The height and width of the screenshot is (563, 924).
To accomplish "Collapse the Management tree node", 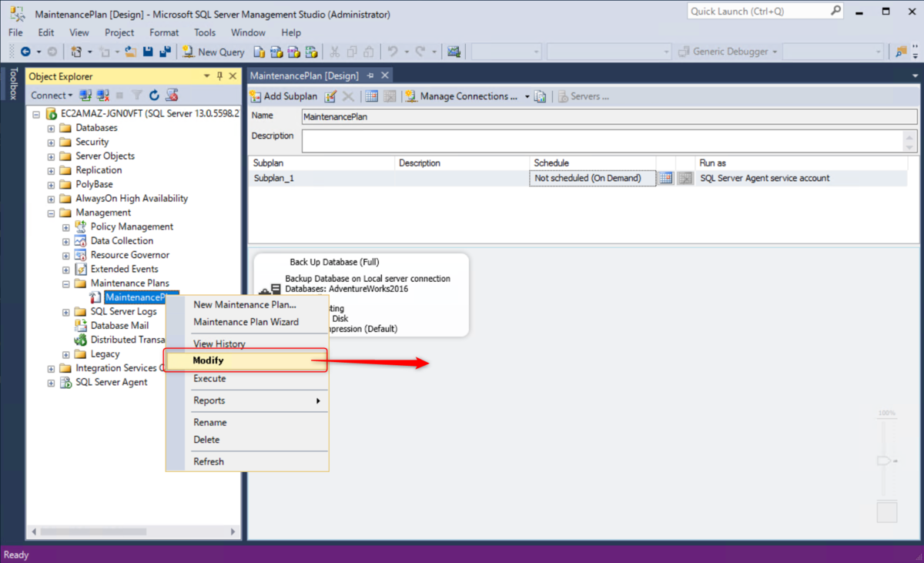I will 52,213.
